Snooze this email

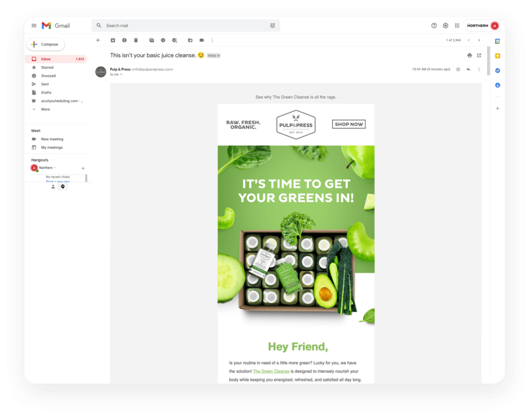point(163,40)
